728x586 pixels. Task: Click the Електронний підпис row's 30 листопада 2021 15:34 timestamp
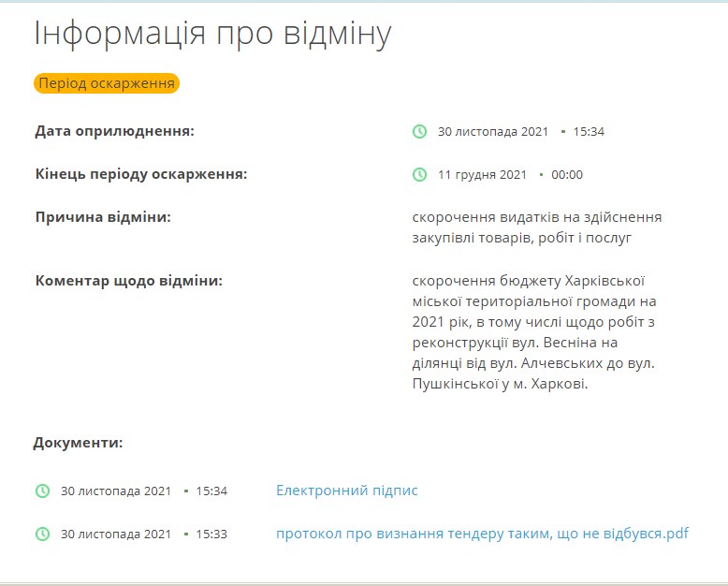[144, 491]
